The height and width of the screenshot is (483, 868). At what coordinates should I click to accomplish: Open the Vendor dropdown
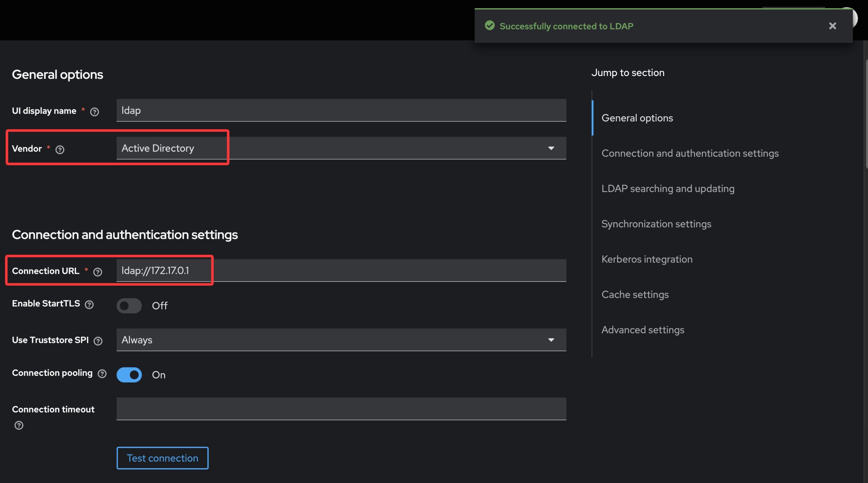pos(341,148)
